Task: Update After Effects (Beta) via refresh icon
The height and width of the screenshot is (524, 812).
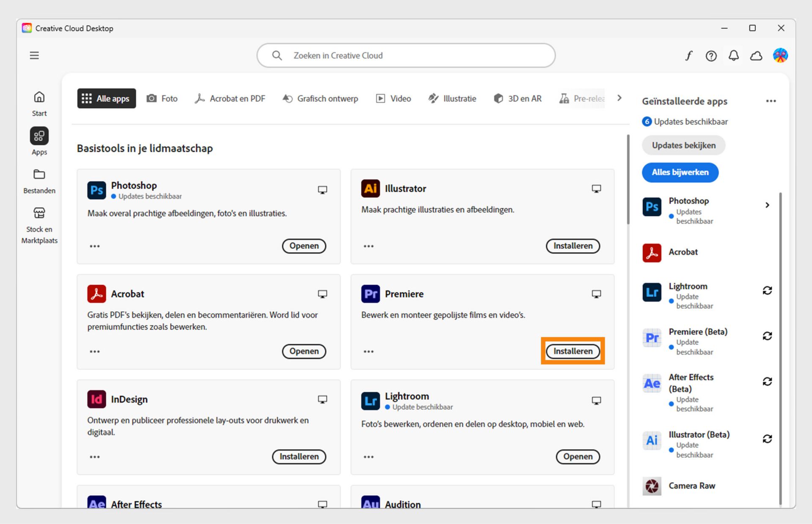Action: click(x=767, y=381)
